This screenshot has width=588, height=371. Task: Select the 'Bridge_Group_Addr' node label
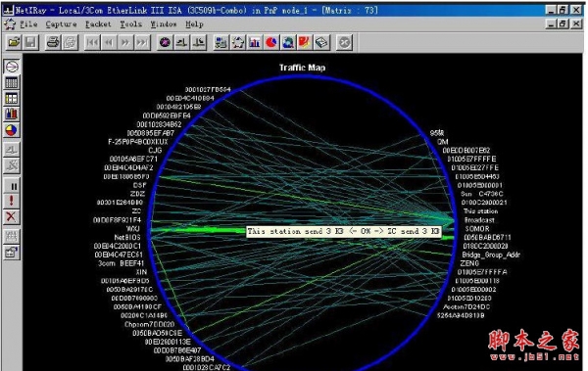pos(491,255)
